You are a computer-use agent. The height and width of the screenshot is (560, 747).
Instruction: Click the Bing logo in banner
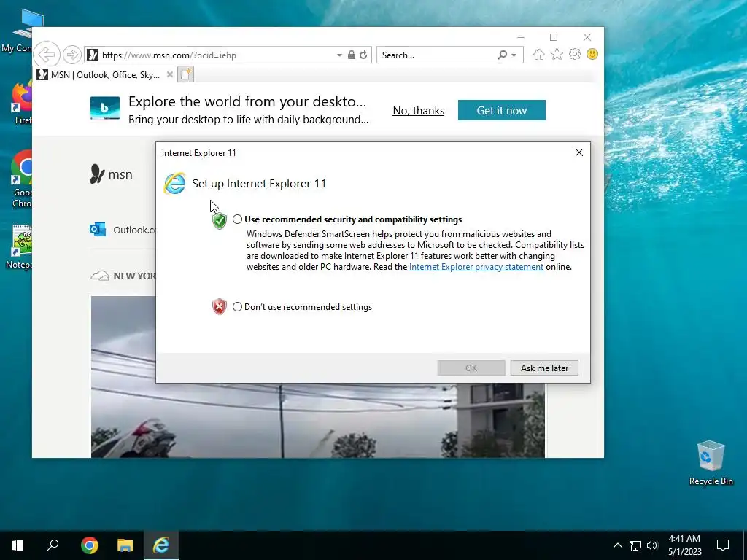pos(105,108)
